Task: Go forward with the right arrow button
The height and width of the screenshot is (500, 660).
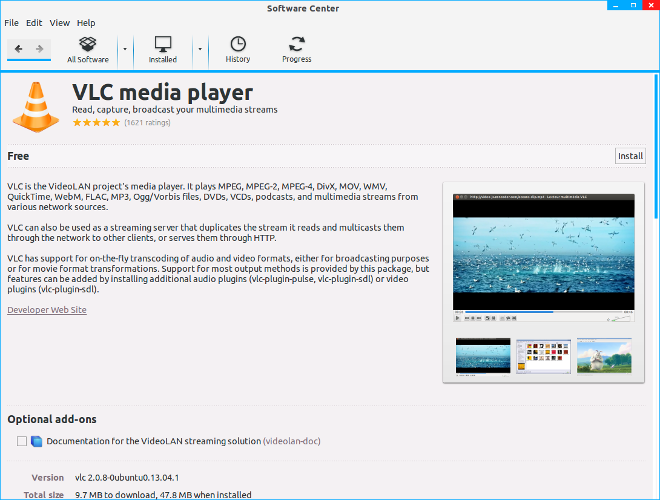Action: point(40,49)
